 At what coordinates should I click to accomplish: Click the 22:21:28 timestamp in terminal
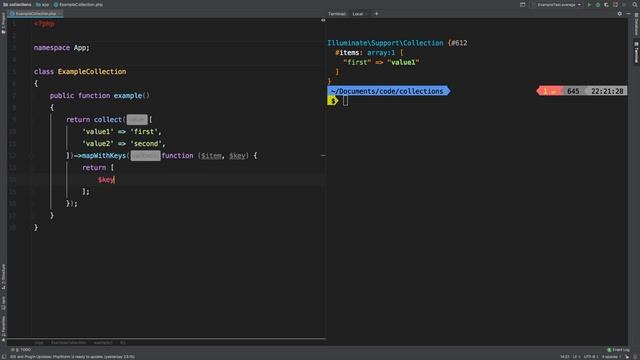click(607, 91)
